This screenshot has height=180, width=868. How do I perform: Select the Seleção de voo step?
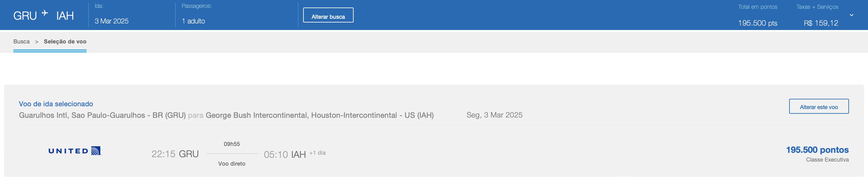point(65,42)
